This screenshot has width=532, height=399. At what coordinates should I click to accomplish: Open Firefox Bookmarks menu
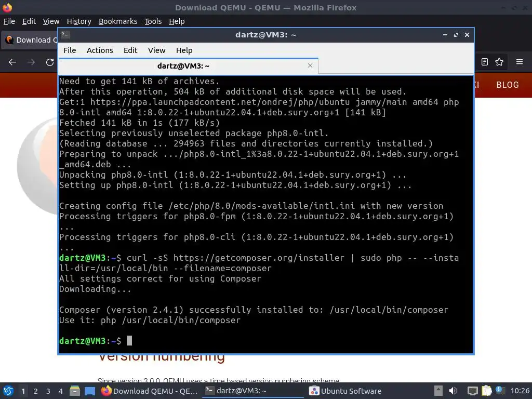point(118,21)
